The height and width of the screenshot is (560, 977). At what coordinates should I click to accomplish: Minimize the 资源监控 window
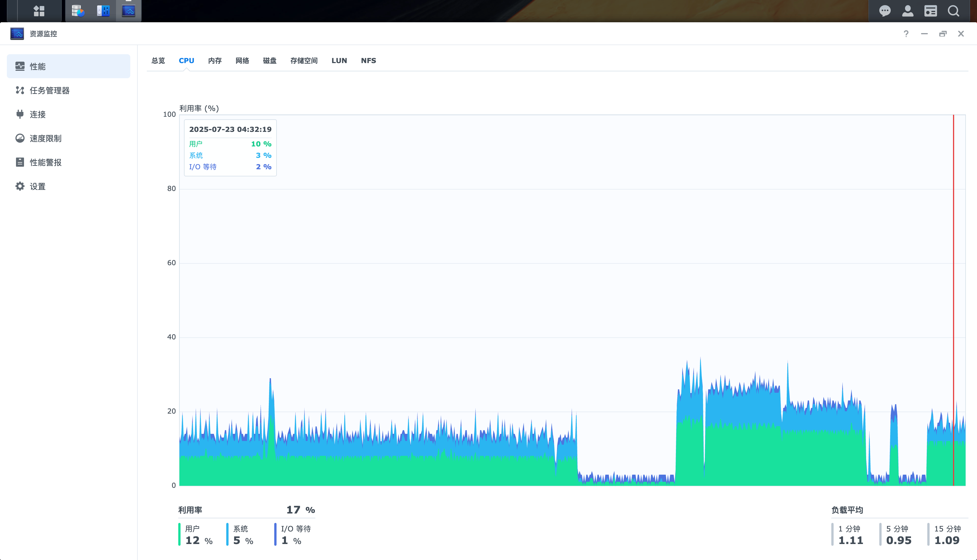[924, 34]
